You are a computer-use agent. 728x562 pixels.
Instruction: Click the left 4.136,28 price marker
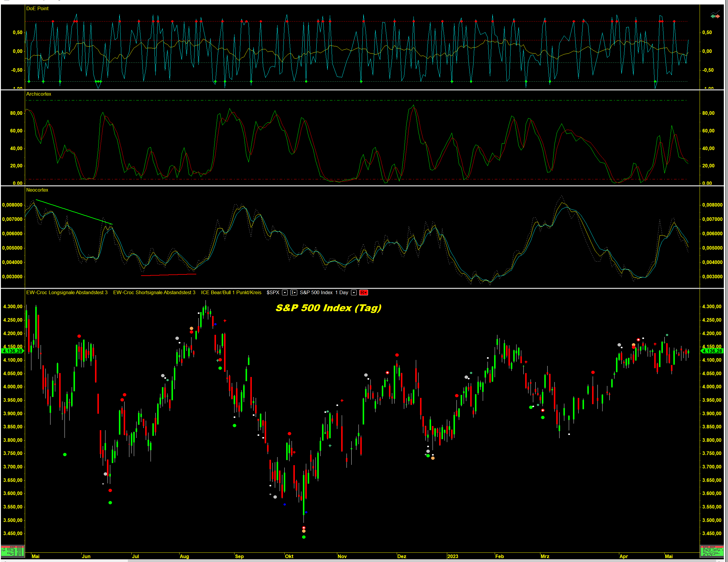(x=12, y=351)
